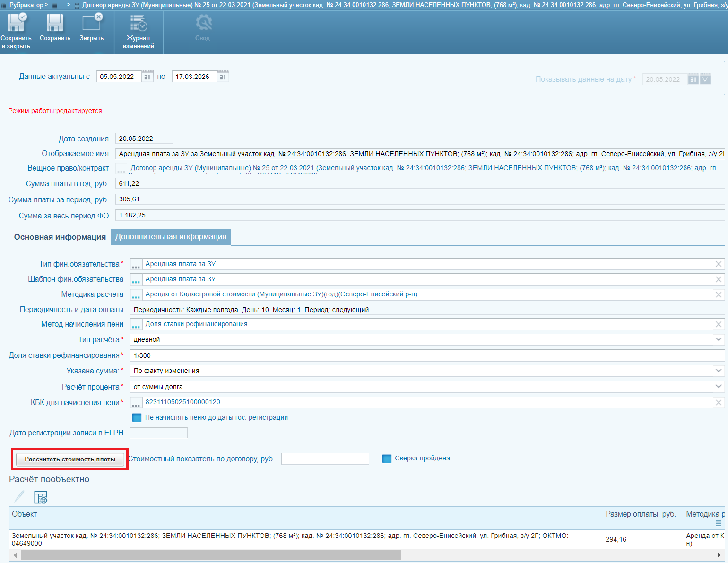The width and height of the screenshot is (728, 563).
Task: Click Сумма за весь период ФО value
Action: tap(420, 216)
